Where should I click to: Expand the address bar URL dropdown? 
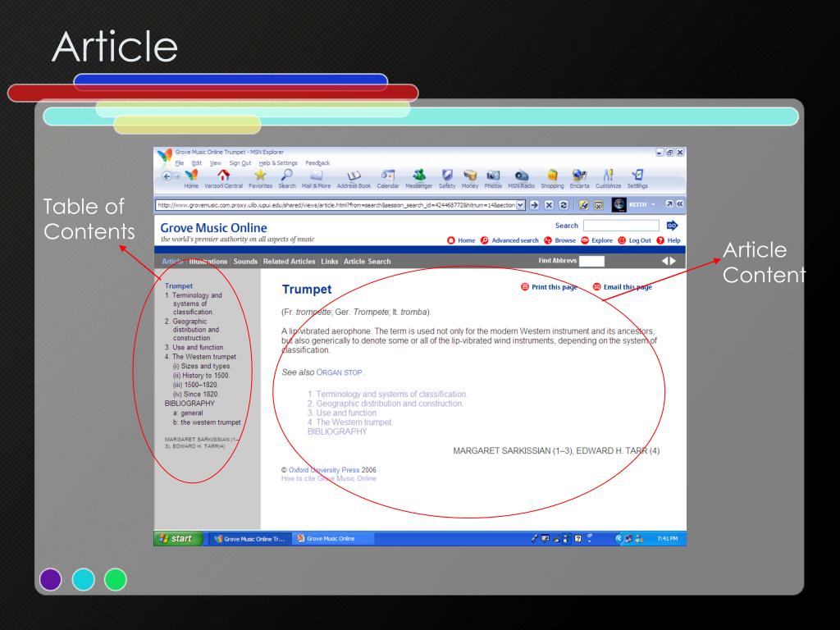520,205
